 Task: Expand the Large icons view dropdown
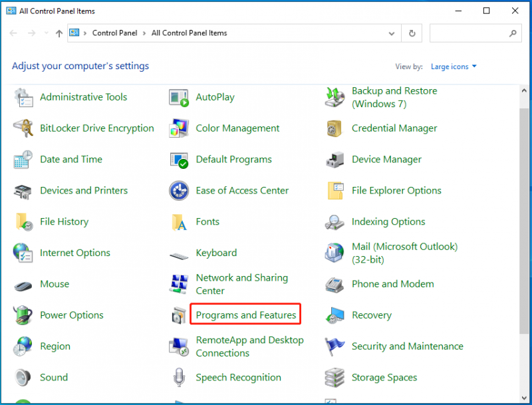pyautogui.click(x=454, y=67)
